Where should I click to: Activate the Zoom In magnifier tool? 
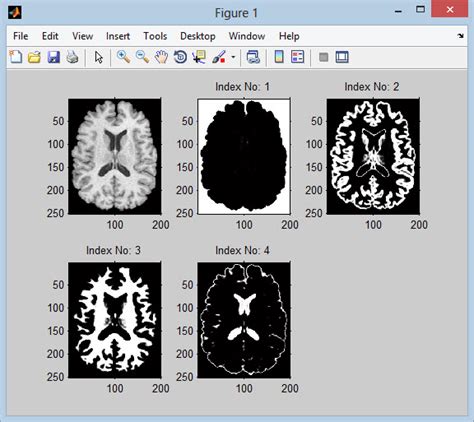point(123,57)
